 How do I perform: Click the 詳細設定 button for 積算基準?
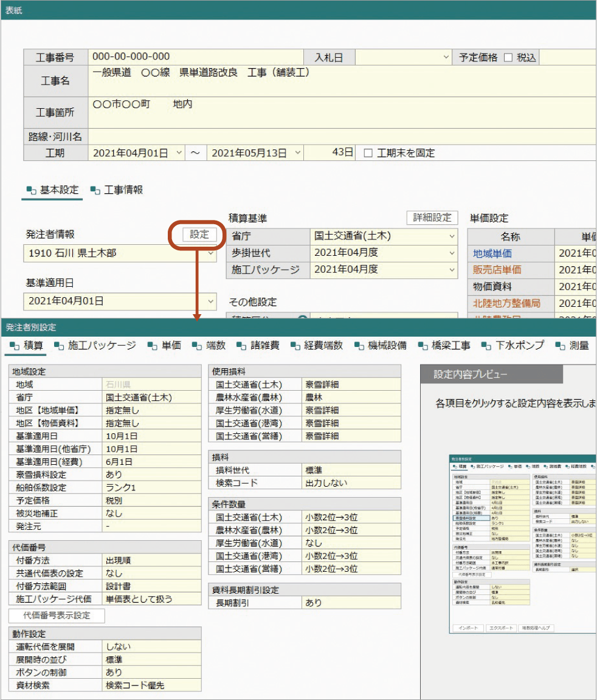(x=432, y=218)
